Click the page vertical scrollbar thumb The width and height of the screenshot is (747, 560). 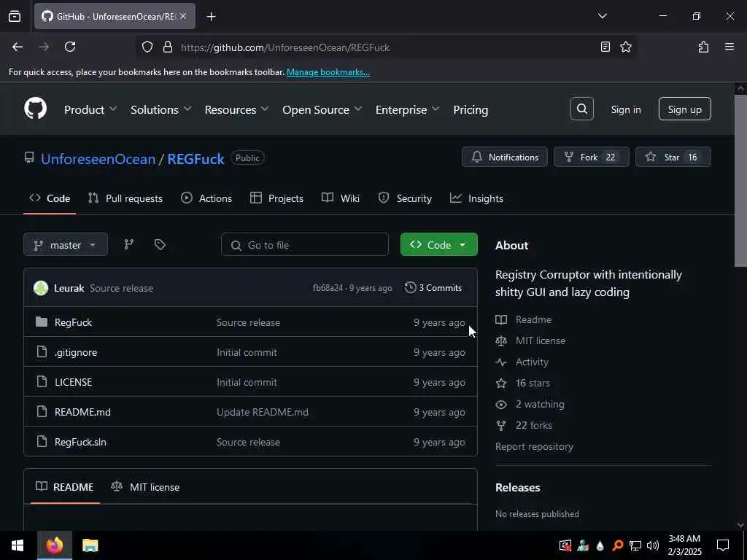[x=740, y=181]
